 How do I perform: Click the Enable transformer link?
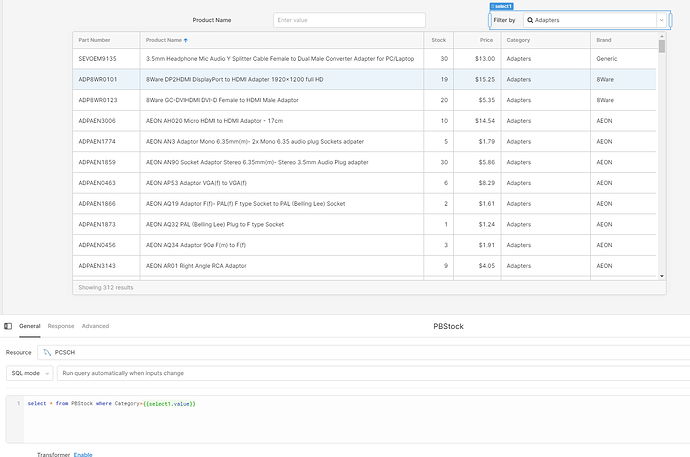click(x=83, y=454)
